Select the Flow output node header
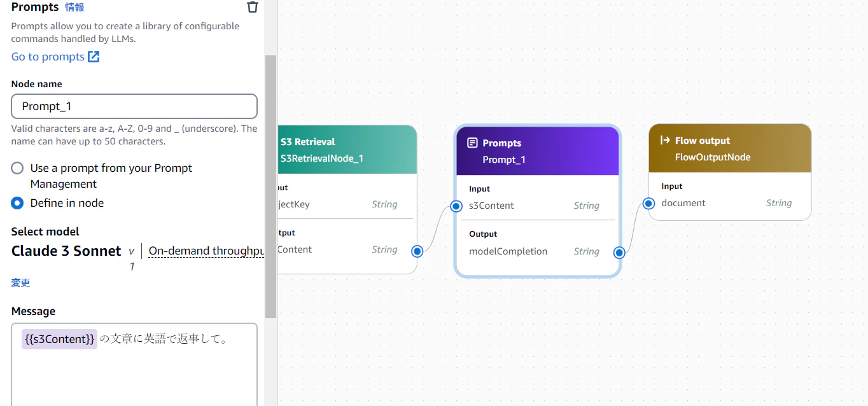 (730, 148)
